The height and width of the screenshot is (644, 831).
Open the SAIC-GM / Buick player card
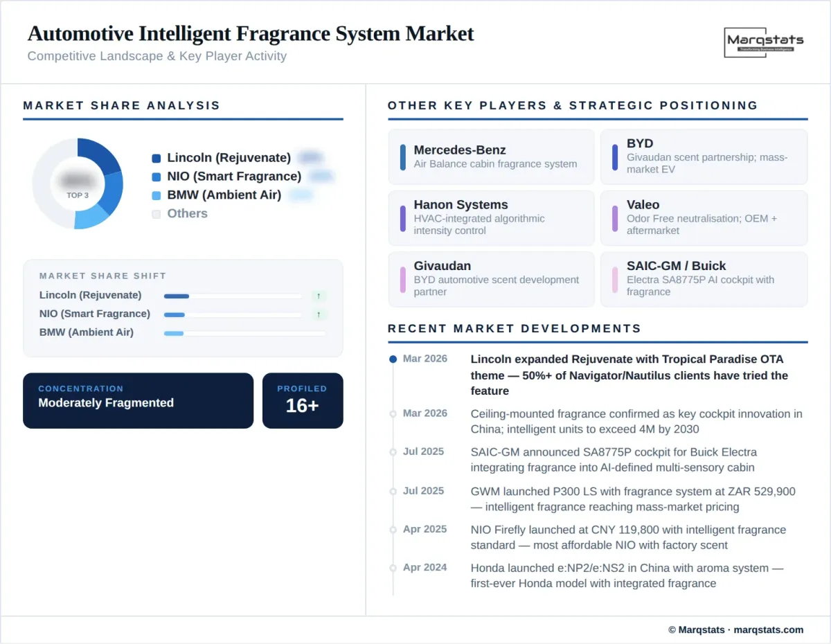pyautogui.click(x=704, y=279)
